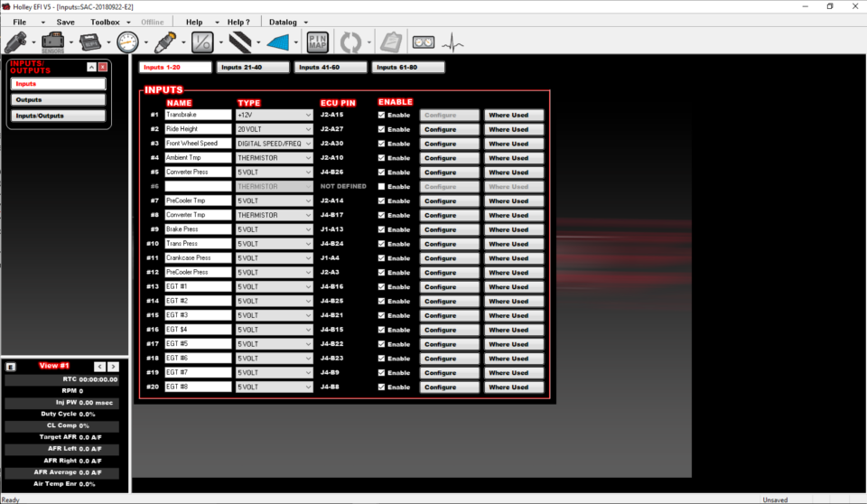
Task: Open the heartbeat waveform icon
Action: (x=452, y=42)
